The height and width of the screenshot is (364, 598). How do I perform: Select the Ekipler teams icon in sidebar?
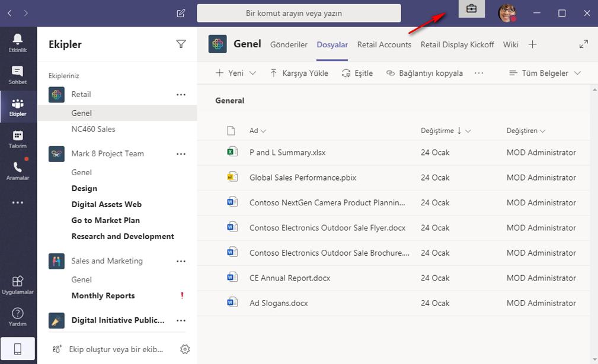tap(18, 107)
